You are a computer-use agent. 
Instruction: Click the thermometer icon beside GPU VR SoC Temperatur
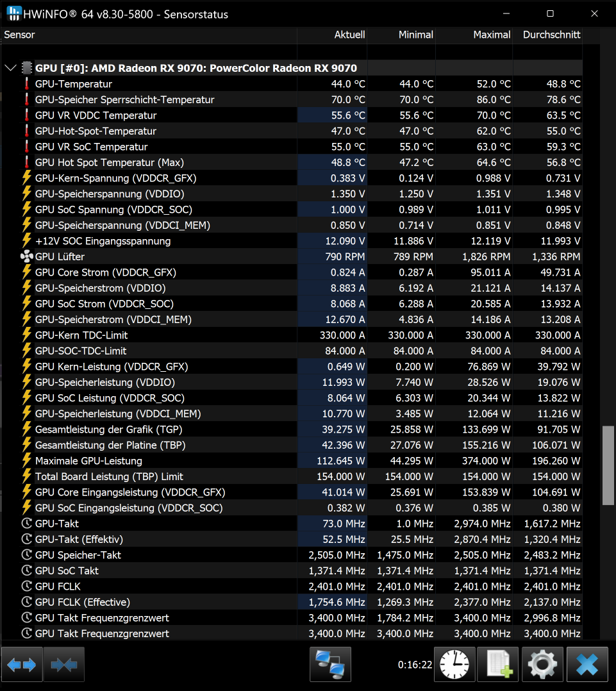coord(26,147)
